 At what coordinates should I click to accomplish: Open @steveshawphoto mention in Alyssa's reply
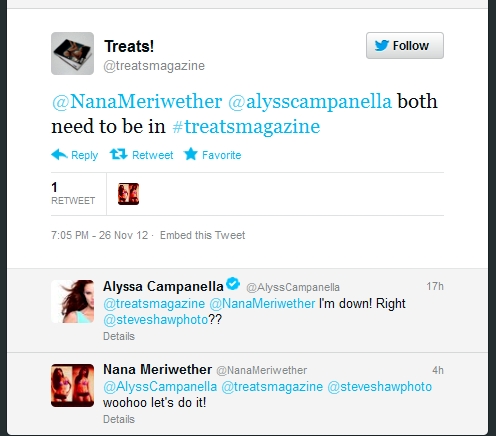156,320
